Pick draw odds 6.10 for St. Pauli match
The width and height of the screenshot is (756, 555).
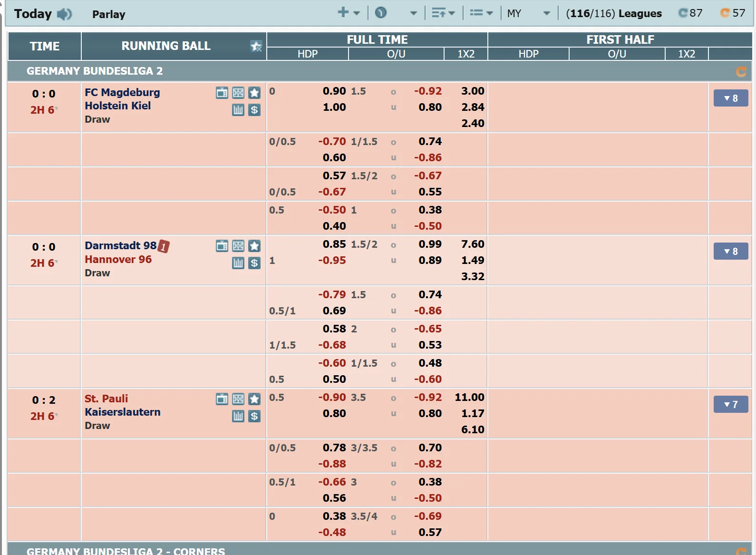pyautogui.click(x=473, y=429)
